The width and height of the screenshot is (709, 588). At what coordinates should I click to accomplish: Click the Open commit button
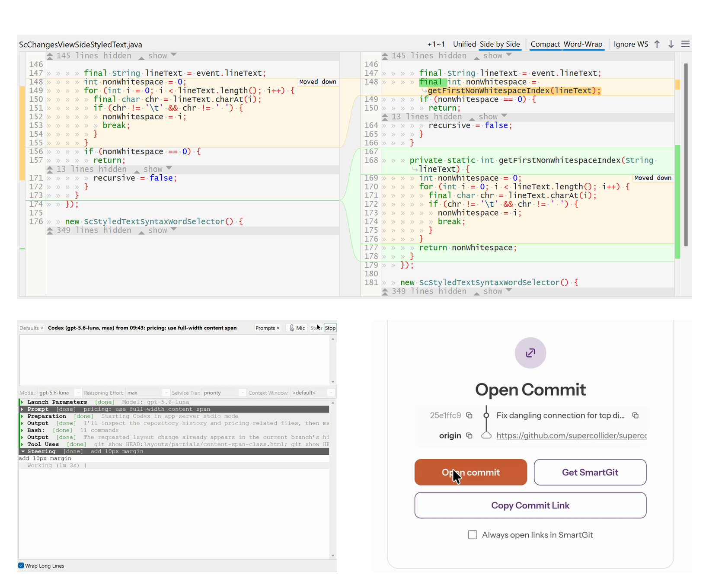pyautogui.click(x=470, y=472)
